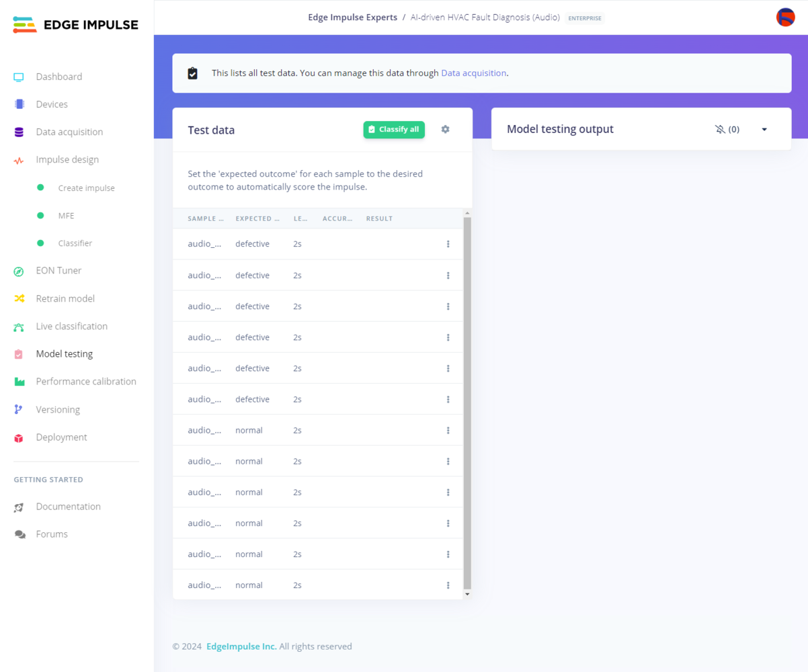The height and width of the screenshot is (672, 808).
Task: Click the Edge Impulse logo
Action: click(x=75, y=25)
